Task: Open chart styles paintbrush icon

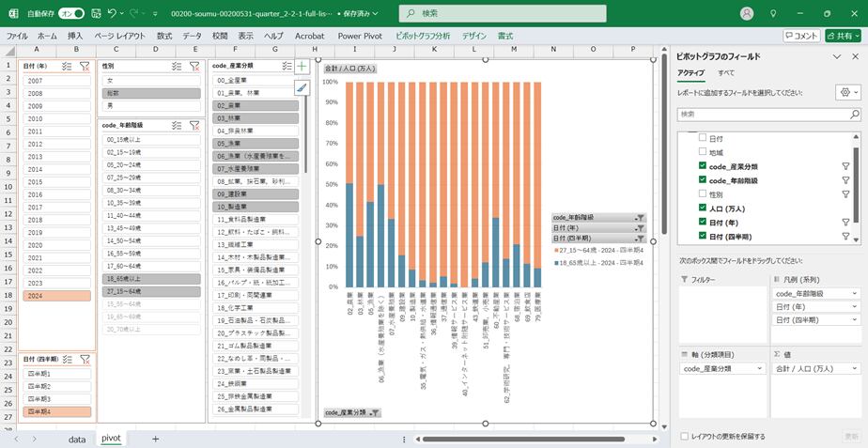Action: [302, 87]
